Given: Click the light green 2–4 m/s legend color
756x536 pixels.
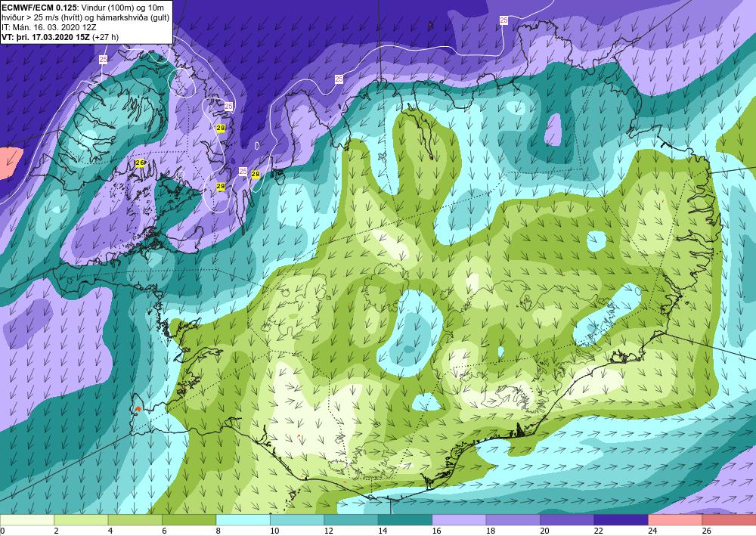Looking at the screenshot, I should coord(81,519).
